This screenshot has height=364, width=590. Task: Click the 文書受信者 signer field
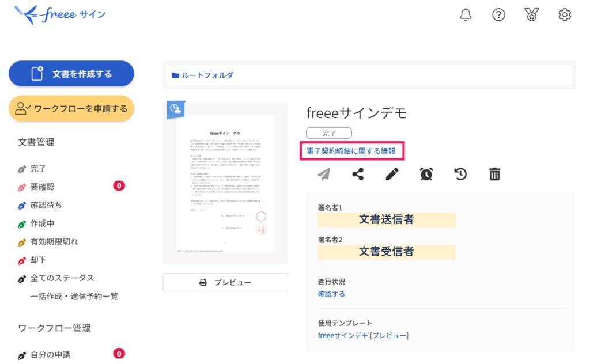387,252
